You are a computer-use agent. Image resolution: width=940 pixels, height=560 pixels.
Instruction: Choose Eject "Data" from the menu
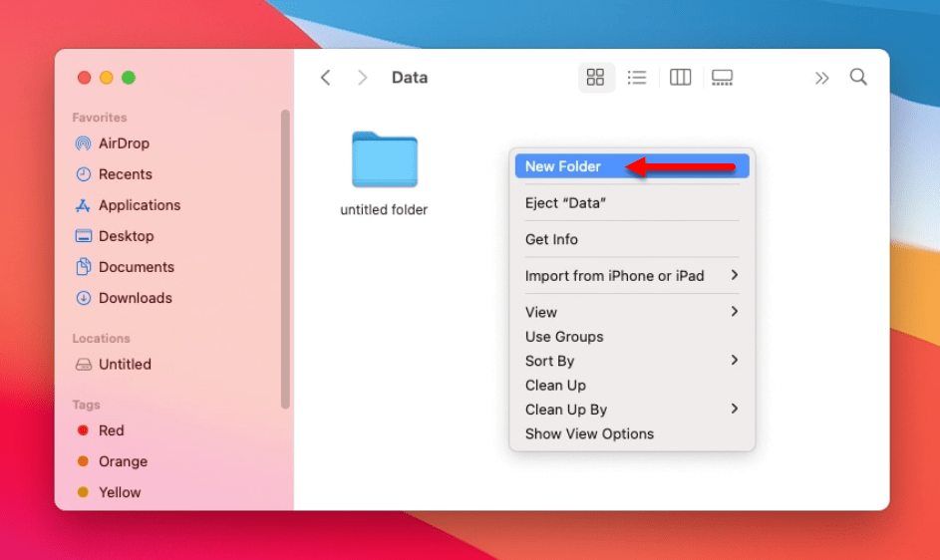(632, 202)
